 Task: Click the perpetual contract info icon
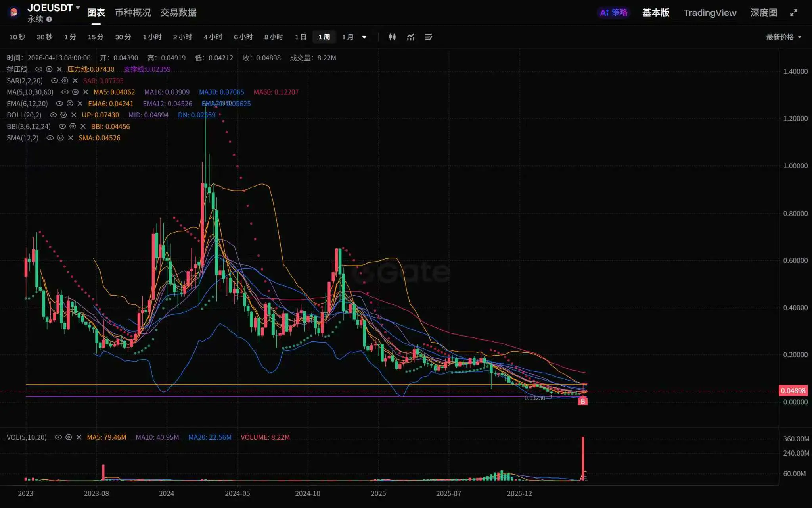[49, 19]
